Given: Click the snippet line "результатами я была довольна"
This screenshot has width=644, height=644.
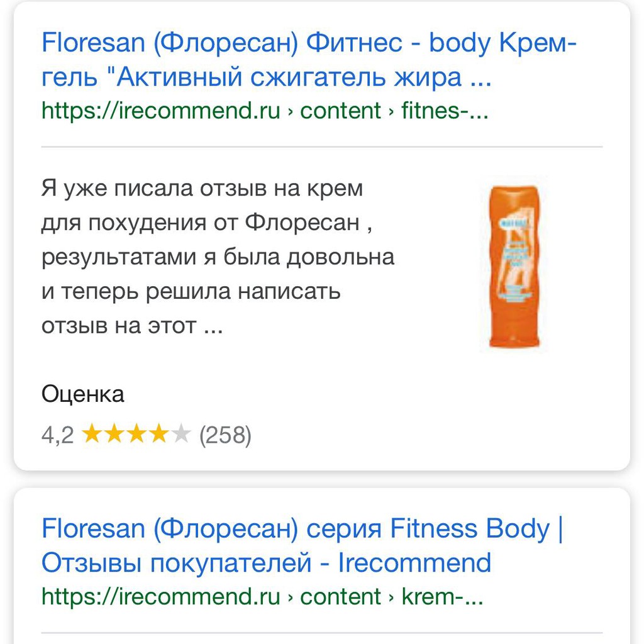Looking at the screenshot, I should pyautogui.click(x=218, y=257).
